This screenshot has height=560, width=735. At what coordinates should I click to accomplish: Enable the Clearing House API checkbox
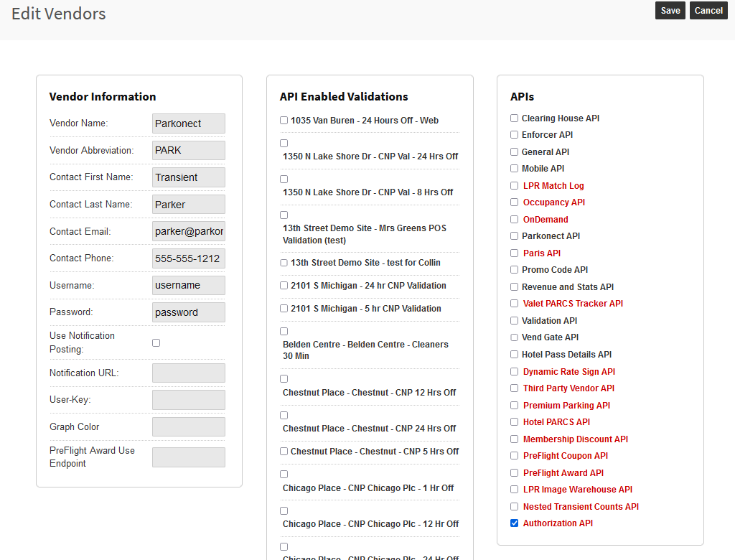[x=514, y=118]
